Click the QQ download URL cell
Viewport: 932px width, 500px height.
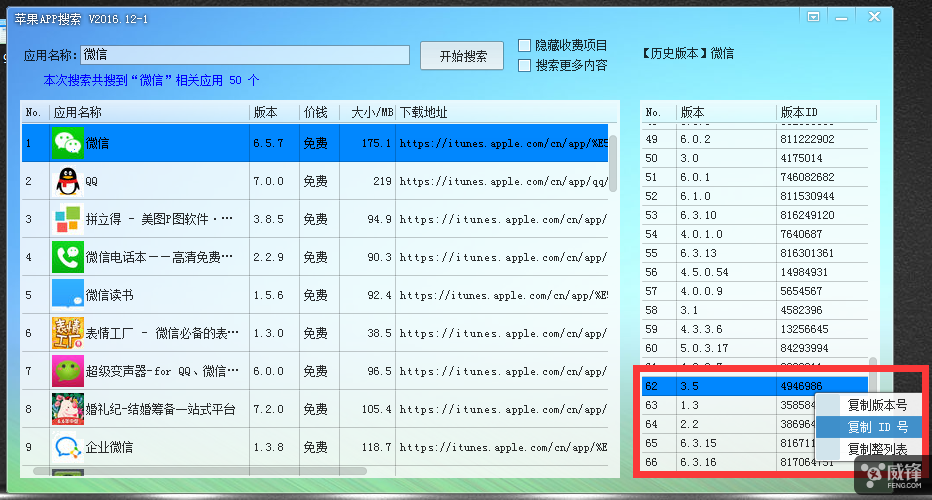(503, 181)
